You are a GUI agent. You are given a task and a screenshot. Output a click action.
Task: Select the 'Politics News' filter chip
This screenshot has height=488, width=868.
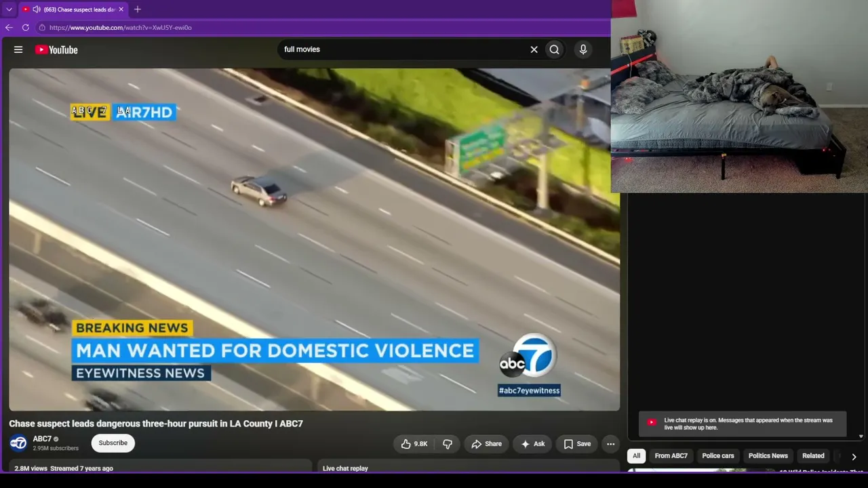[x=768, y=456]
